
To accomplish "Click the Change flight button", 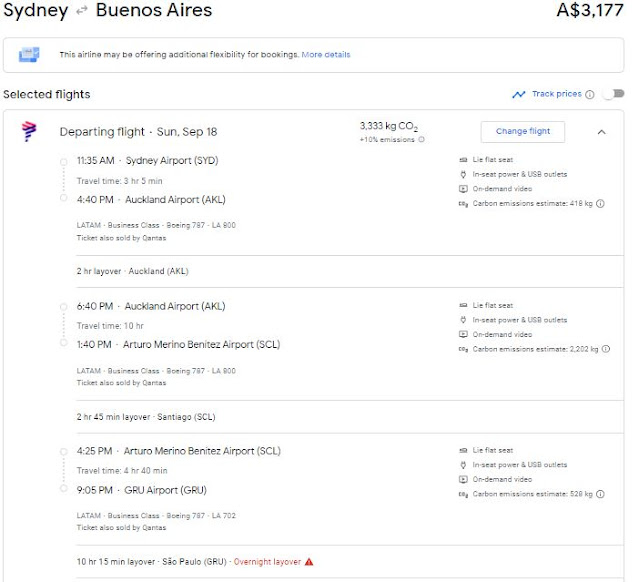I will pos(522,131).
